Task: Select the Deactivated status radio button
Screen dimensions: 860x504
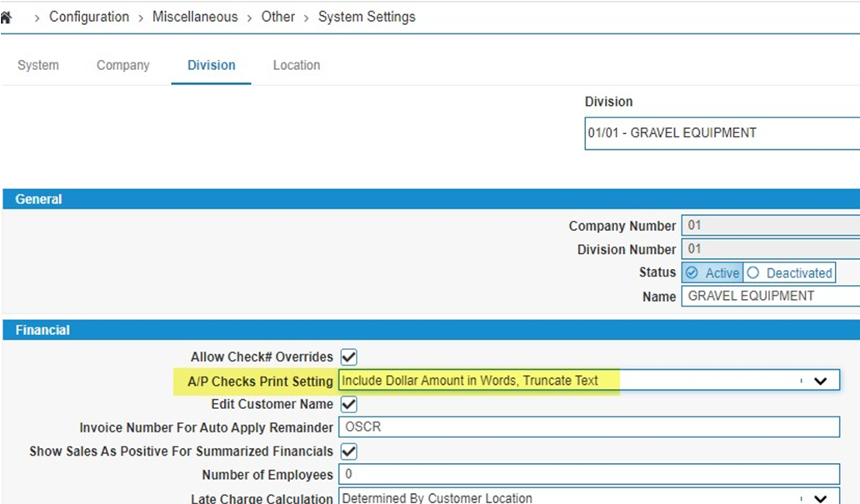Action: (752, 272)
